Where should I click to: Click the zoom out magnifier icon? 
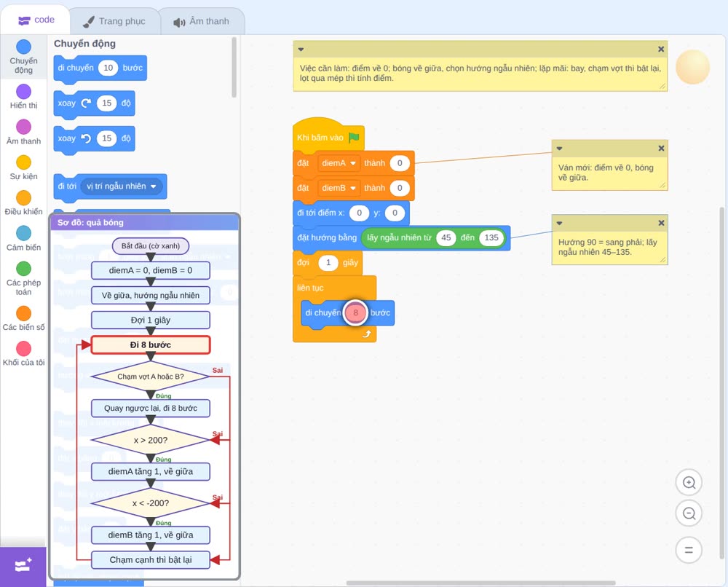click(x=689, y=513)
